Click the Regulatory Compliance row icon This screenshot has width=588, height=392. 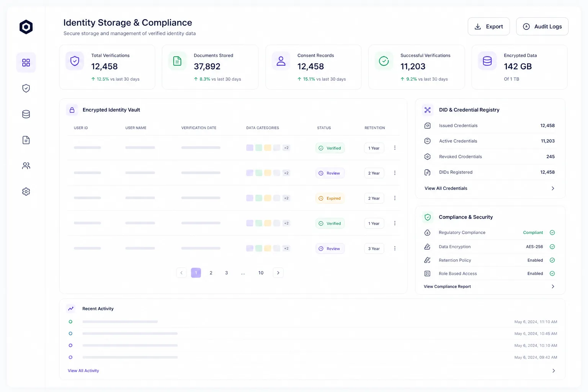(x=428, y=233)
